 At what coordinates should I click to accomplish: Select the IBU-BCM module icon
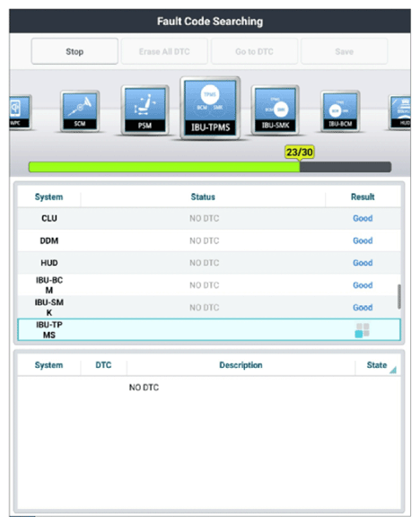click(340, 111)
